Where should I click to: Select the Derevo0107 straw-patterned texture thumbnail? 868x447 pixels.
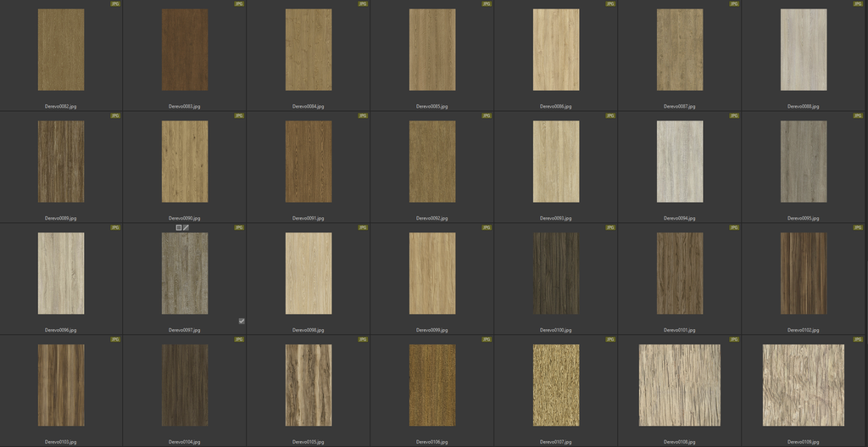click(x=556, y=385)
